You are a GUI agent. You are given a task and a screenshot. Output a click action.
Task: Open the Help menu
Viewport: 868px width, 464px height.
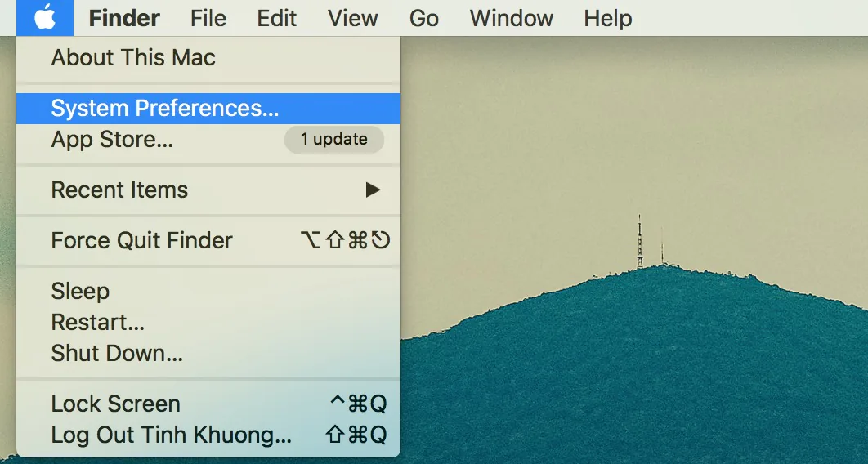608,18
